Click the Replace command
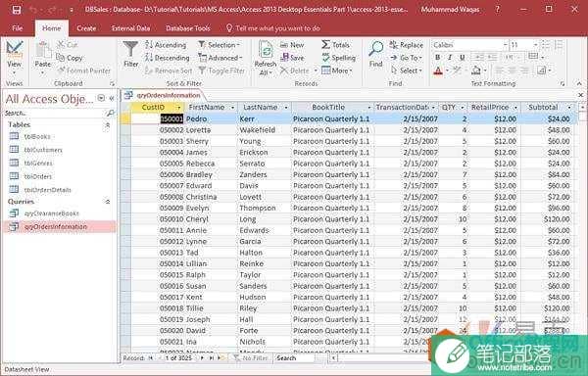This screenshot has width=588, height=376. tap(407, 45)
